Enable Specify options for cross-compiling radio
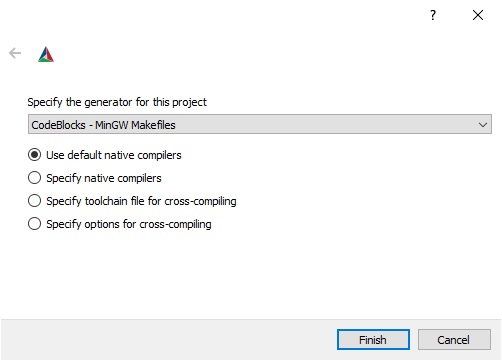 [34, 224]
